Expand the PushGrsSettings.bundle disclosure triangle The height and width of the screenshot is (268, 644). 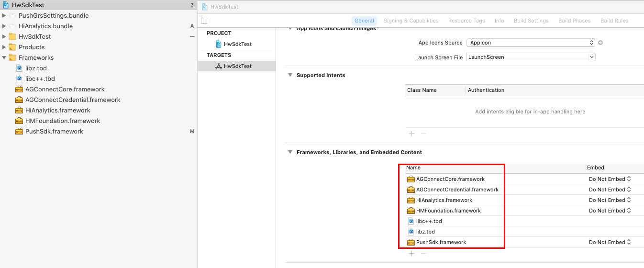pyautogui.click(x=4, y=15)
